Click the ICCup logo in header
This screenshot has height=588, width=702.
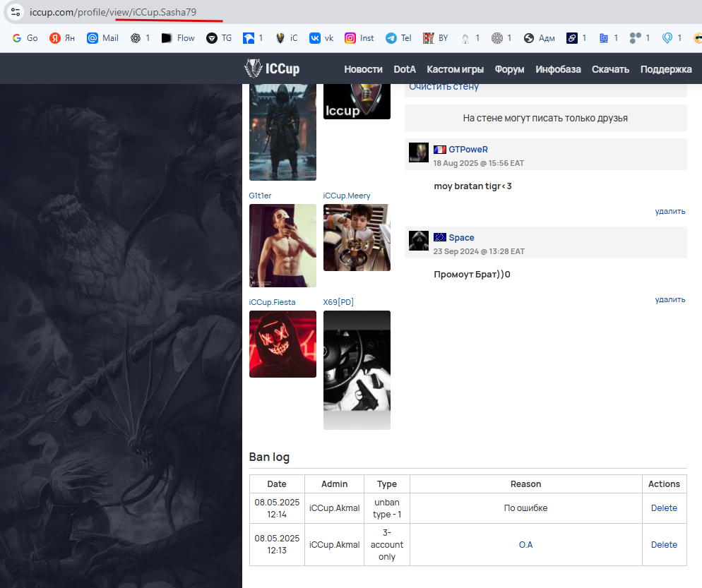(x=272, y=68)
